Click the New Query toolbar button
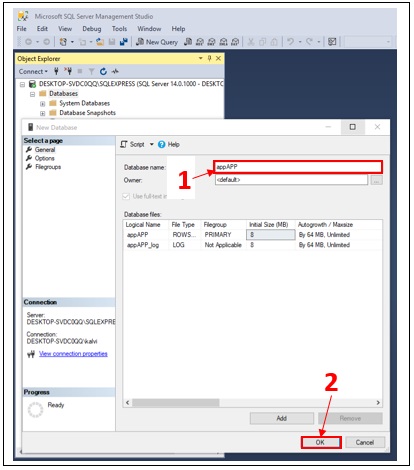The width and height of the screenshot is (414, 470). tap(157, 42)
